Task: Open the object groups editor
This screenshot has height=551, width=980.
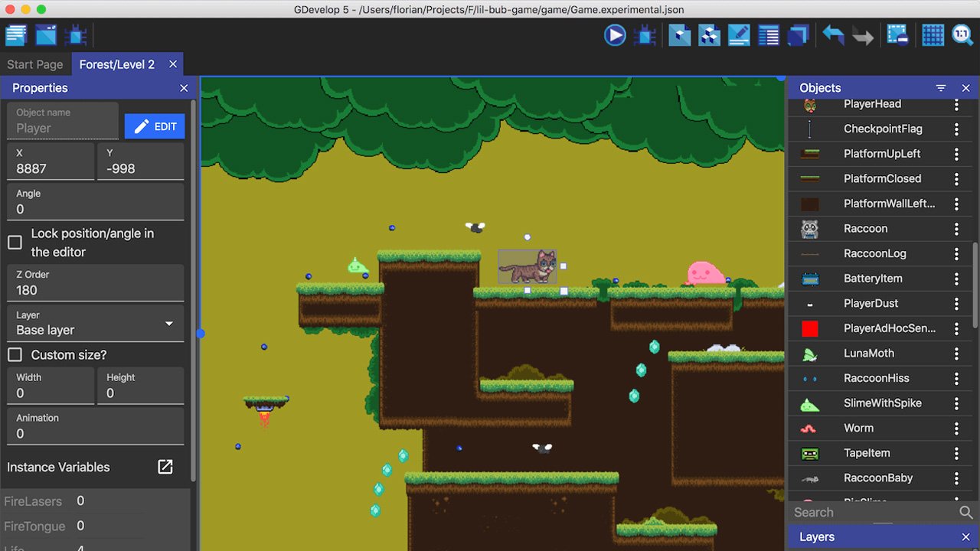Action: [x=709, y=34]
